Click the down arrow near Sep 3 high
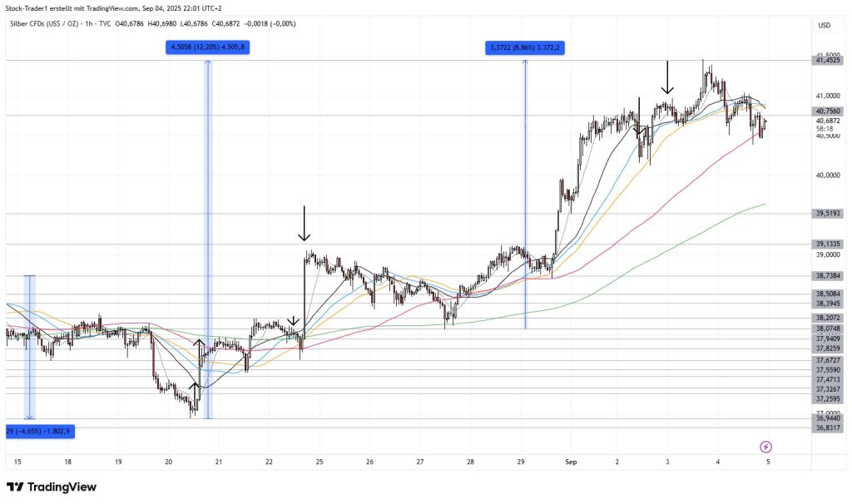The image size is (852, 504). pos(666,79)
